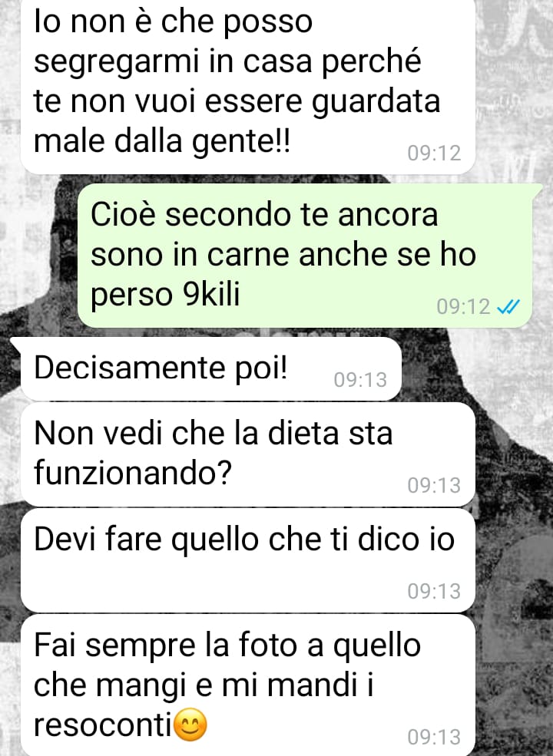This screenshot has width=553, height=756.
Task: Select 'Devi fare quello che ti dico io'
Action: [x=248, y=560]
